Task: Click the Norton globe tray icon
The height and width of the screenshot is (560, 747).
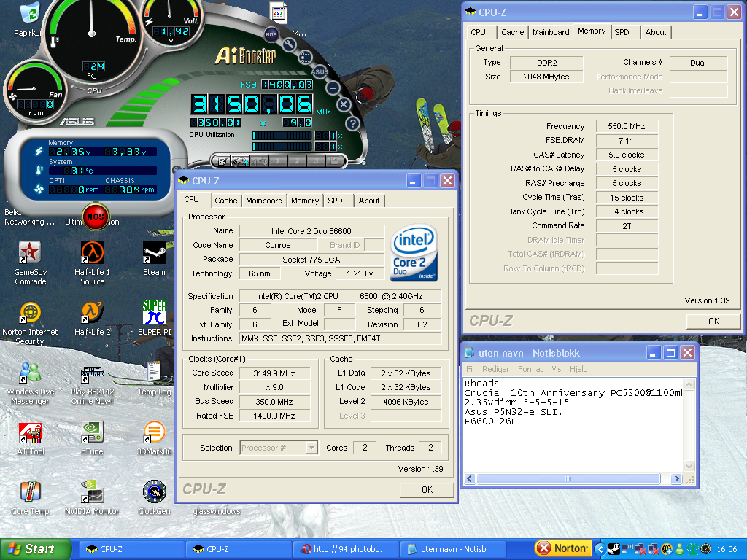Action: [x=667, y=549]
